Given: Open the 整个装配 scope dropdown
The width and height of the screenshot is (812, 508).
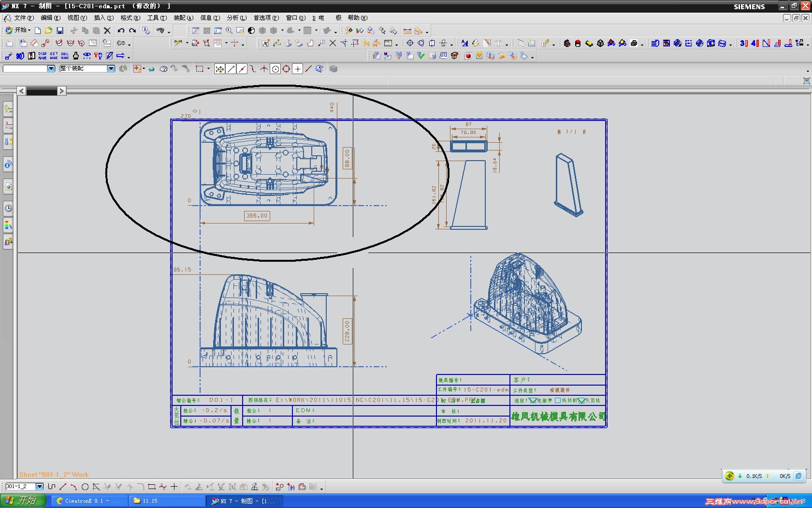Looking at the screenshot, I should pos(111,69).
